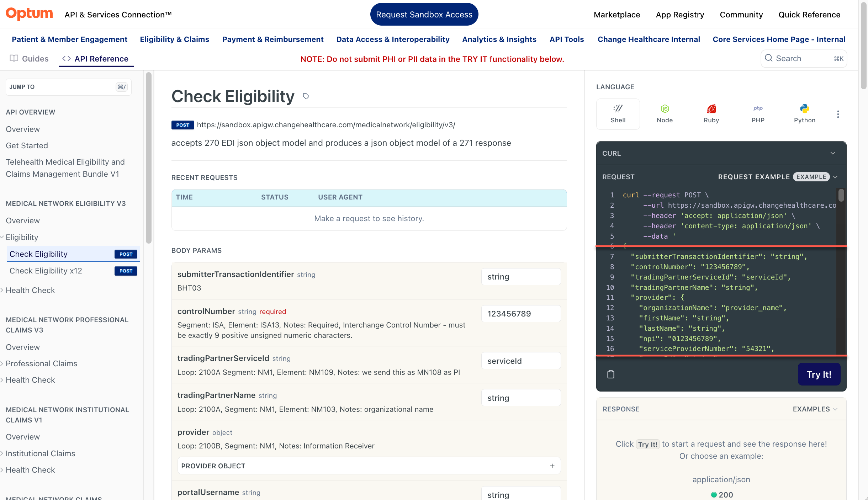Open Overview under Medical Network Eligibility V3
Viewport: 868px width, 500px height.
23,220
